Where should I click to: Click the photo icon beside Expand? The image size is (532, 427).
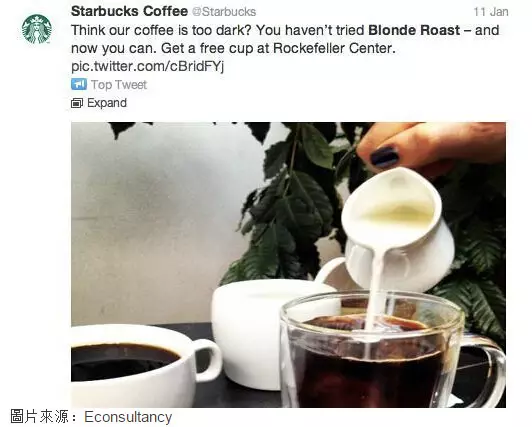[x=77, y=103]
